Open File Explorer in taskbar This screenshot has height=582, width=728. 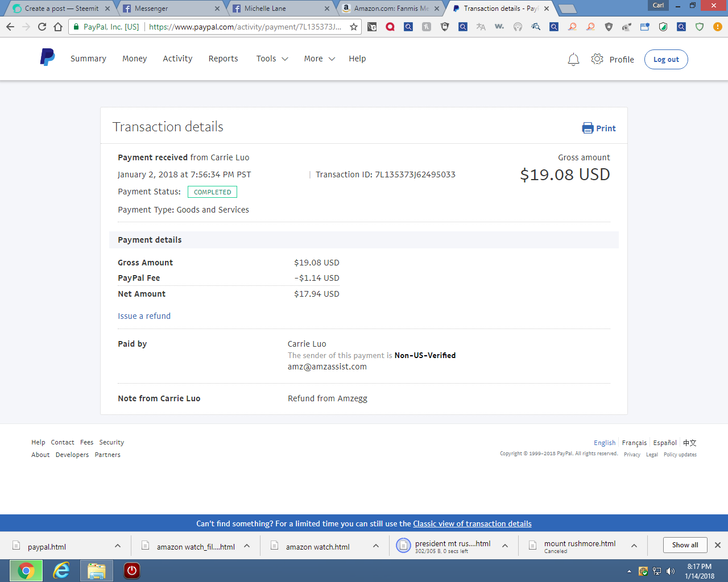96,571
